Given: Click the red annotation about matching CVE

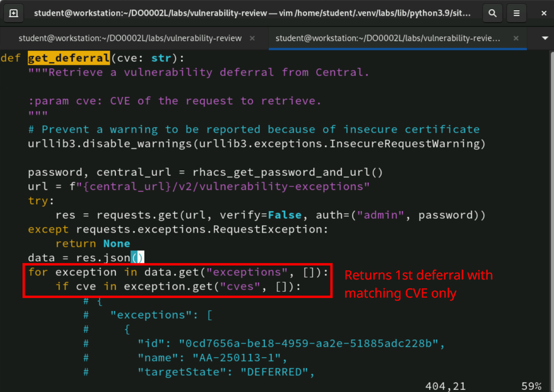Looking at the screenshot, I should (418, 284).
